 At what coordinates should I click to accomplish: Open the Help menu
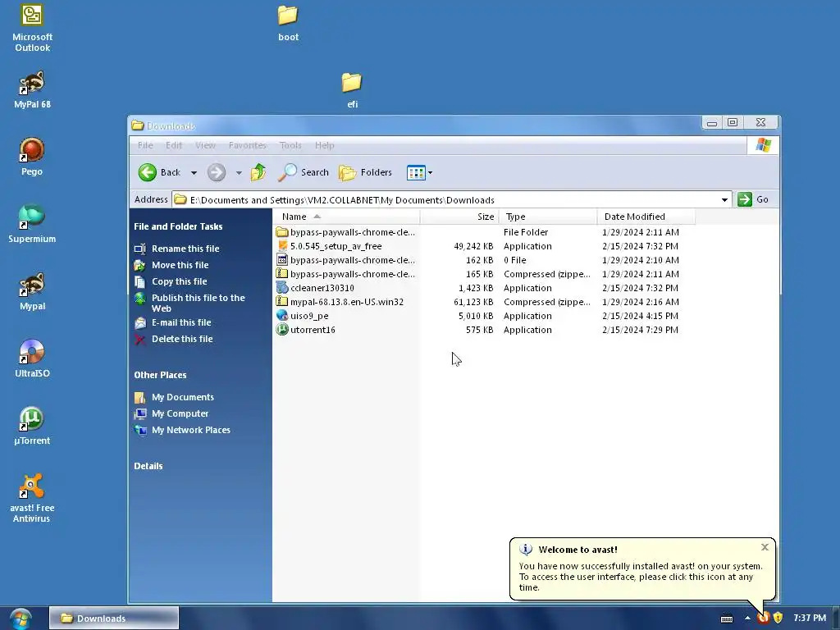click(325, 145)
